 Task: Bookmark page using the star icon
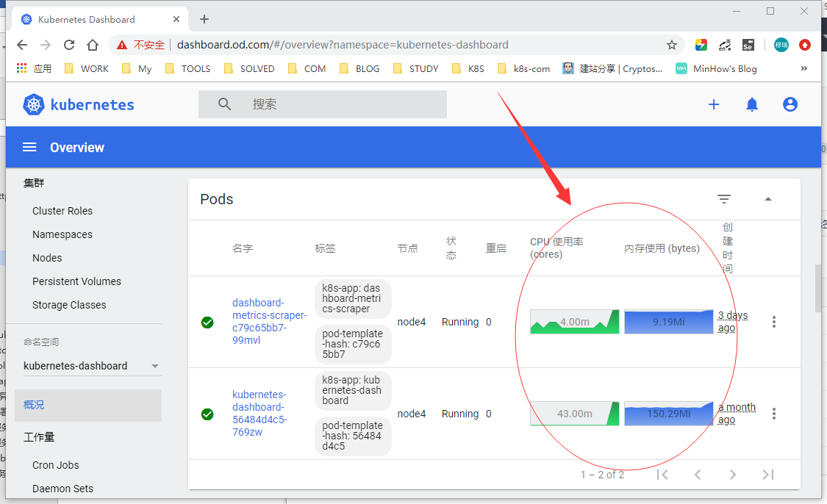point(671,45)
